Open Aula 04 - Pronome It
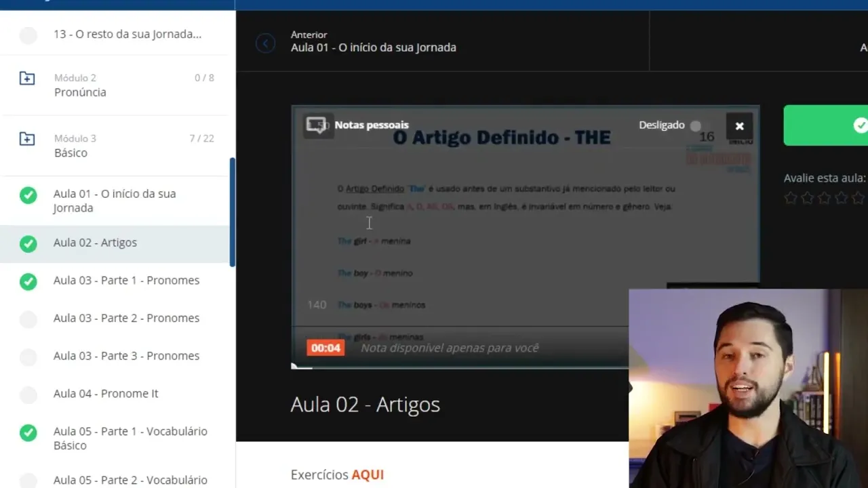Image resolution: width=868 pixels, height=488 pixels. pos(106,393)
